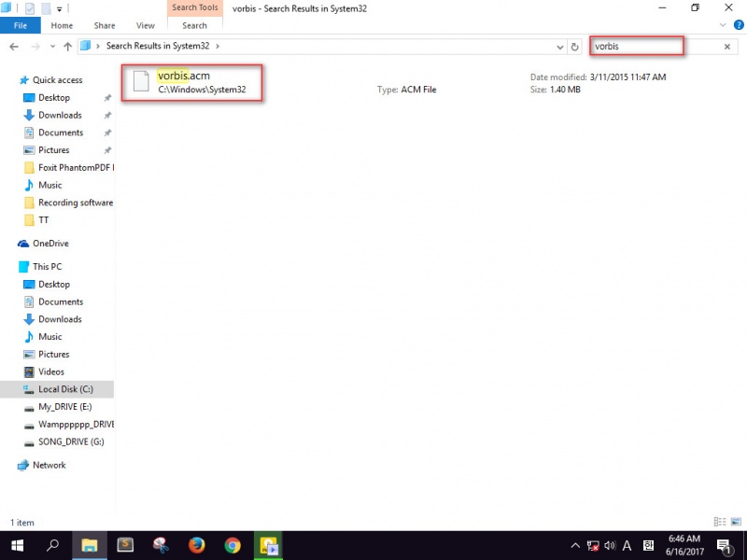Click the Forward navigation arrow
Image resolution: width=747 pixels, height=560 pixels.
click(35, 46)
